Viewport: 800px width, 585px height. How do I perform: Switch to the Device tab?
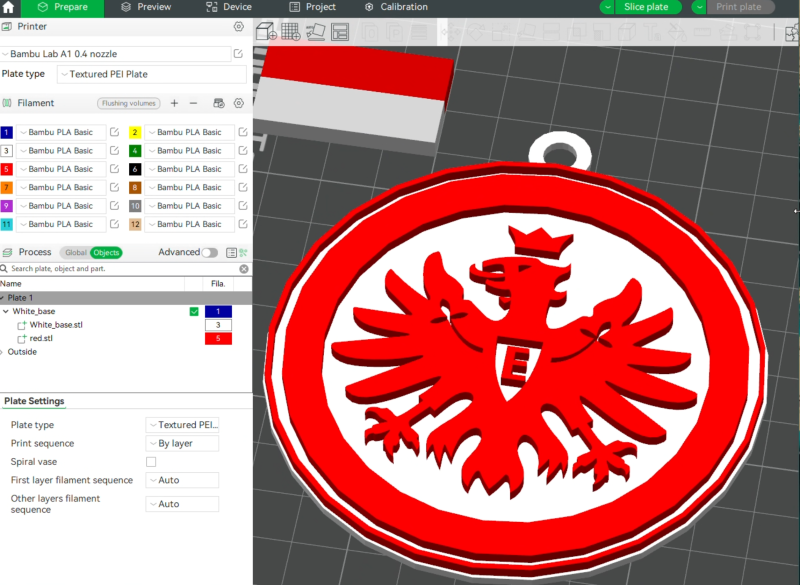point(229,7)
